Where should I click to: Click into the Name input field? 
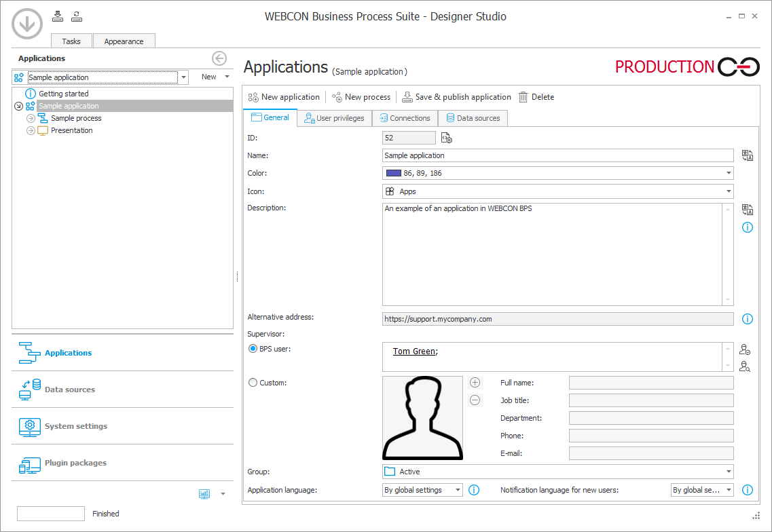click(x=558, y=155)
